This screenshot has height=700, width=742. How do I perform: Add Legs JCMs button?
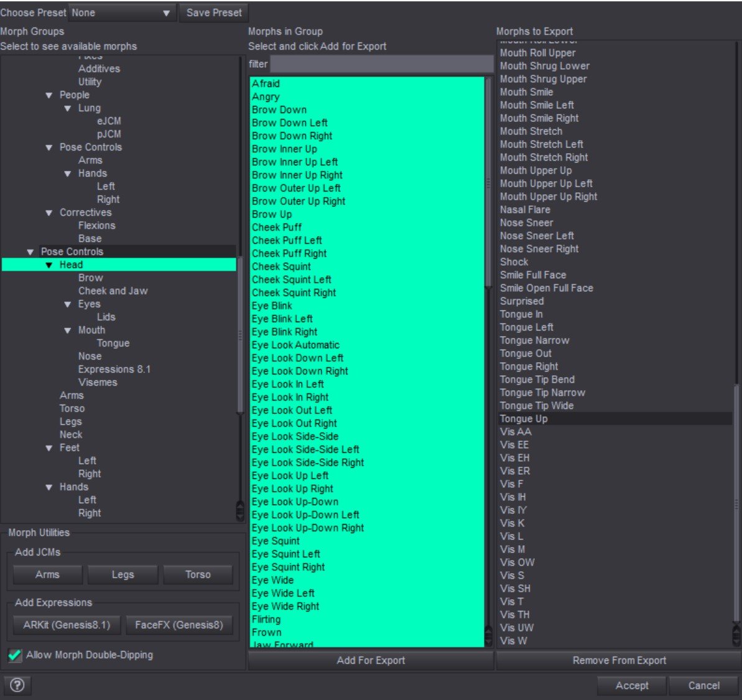click(123, 574)
